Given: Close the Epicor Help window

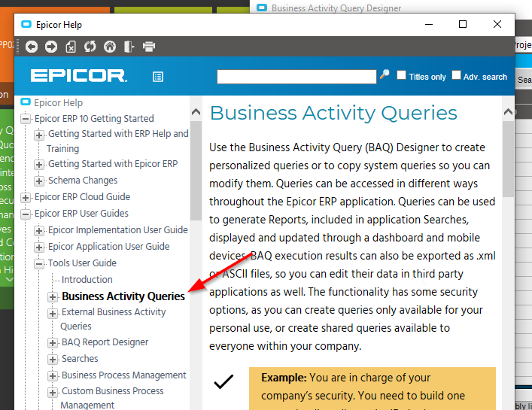Looking at the screenshot, I should point(497,24).
